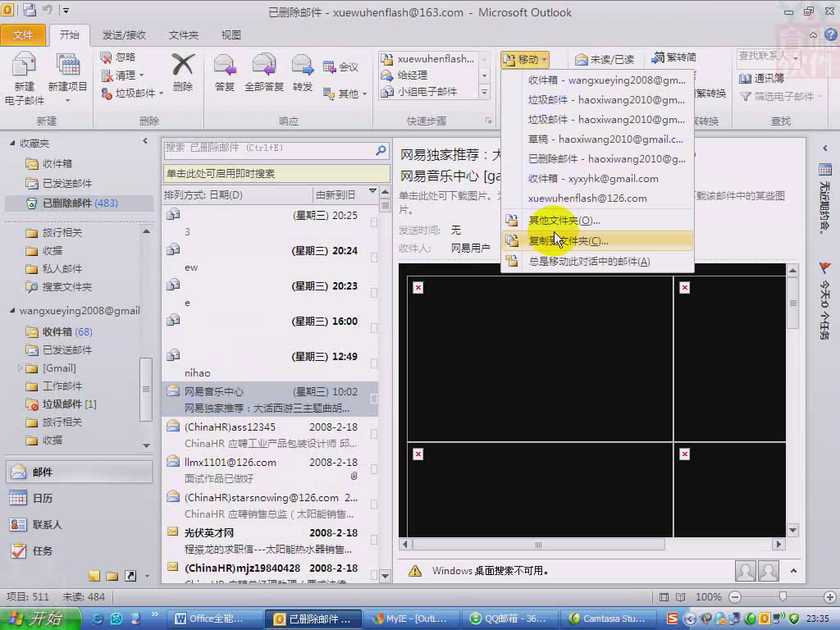Sort by the Date (排列方式: 日期) header
This screenshot has width=840, height=630.
point(237,195)
